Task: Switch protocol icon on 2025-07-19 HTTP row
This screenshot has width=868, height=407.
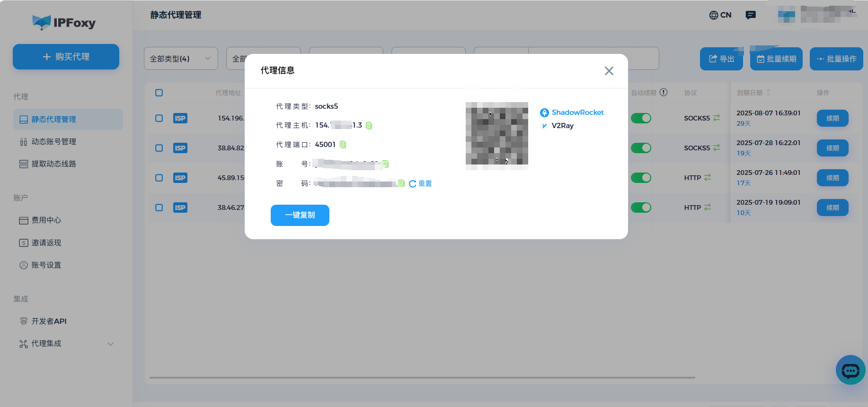Action: click(708, 207)
